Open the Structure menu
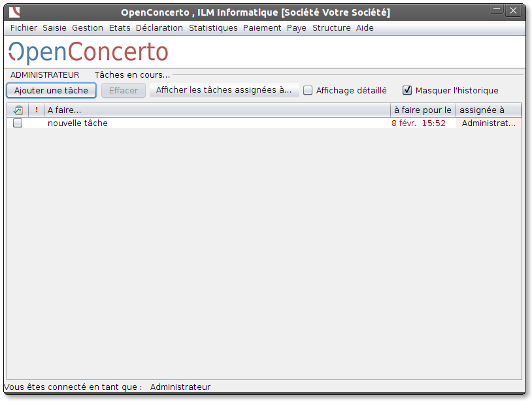The width and height of the screenshot is (532, 401). pyautogui.click(x=331, y=28)
